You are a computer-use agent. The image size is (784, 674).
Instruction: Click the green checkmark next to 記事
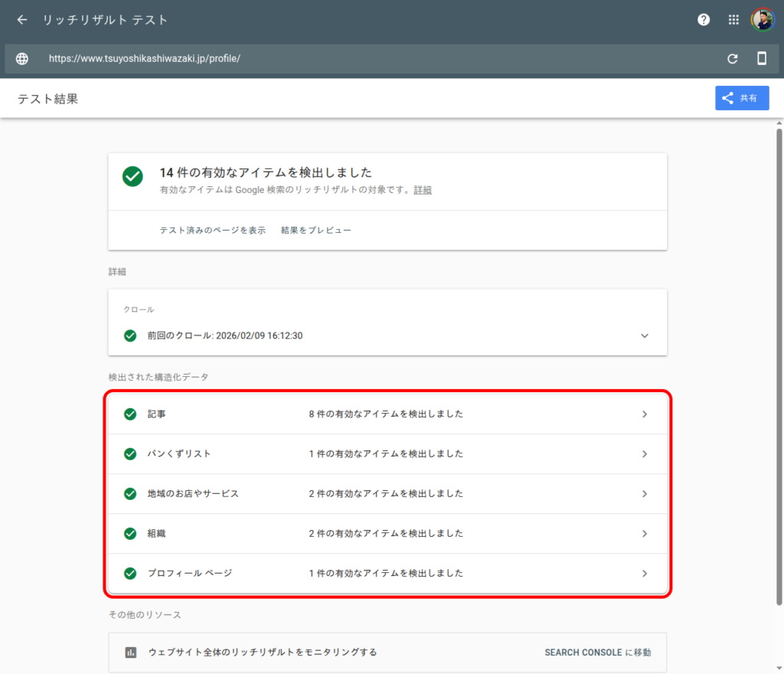[129, 414]
